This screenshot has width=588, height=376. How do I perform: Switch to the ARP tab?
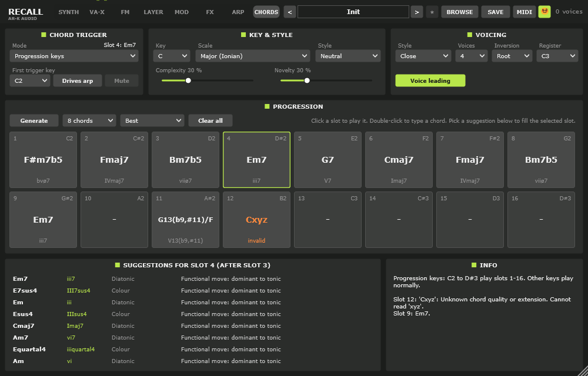[x=238, y=12]
